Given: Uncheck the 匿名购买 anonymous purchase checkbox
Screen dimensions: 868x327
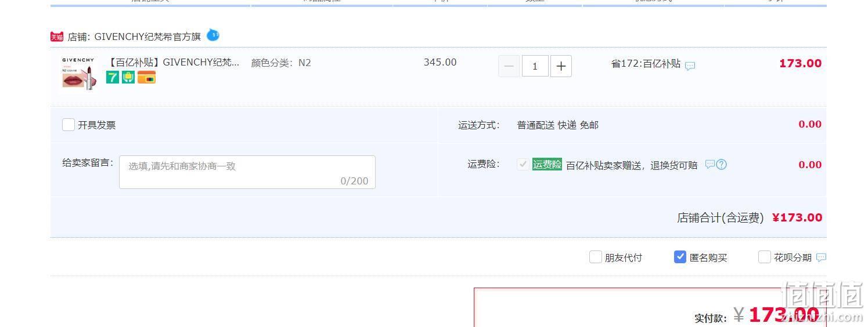Looking at the screenshot, I should tap(680, 257).
